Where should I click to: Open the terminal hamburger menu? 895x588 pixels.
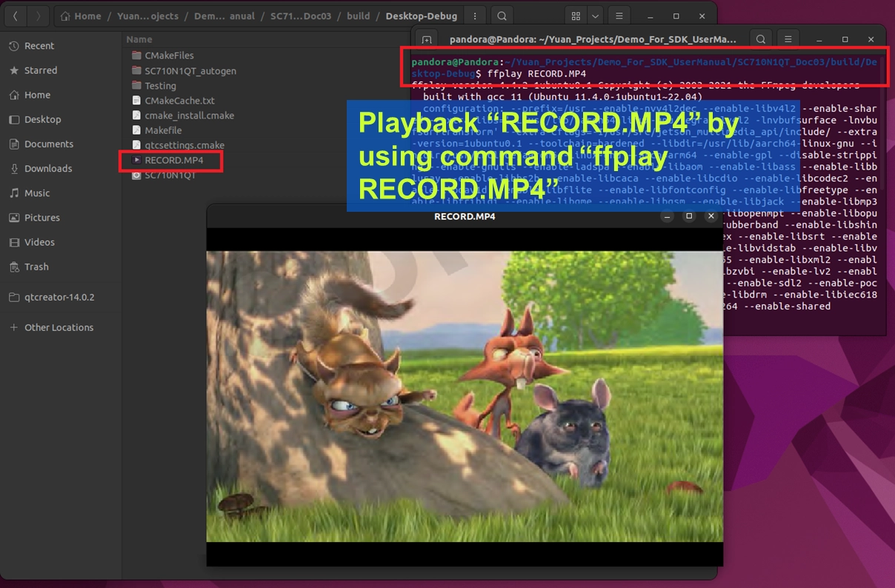point(788,39)
